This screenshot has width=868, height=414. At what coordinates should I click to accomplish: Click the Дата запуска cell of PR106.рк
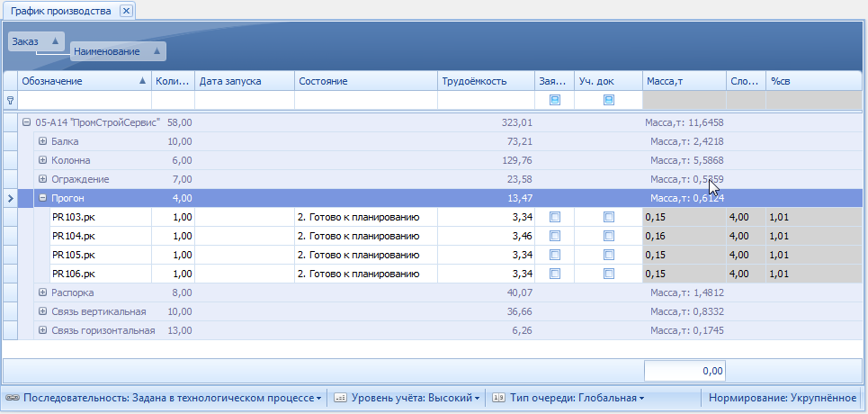[x=245, y=274]
